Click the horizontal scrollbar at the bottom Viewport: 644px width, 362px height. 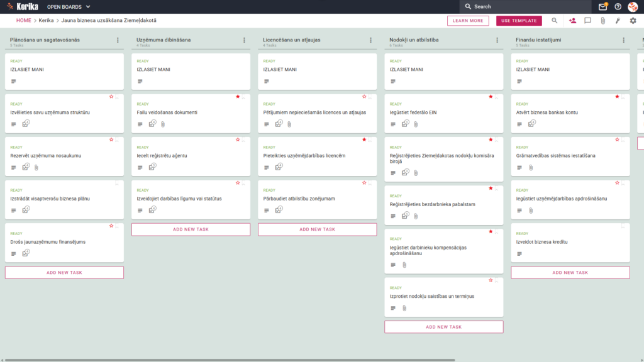(x=230, y=360)
